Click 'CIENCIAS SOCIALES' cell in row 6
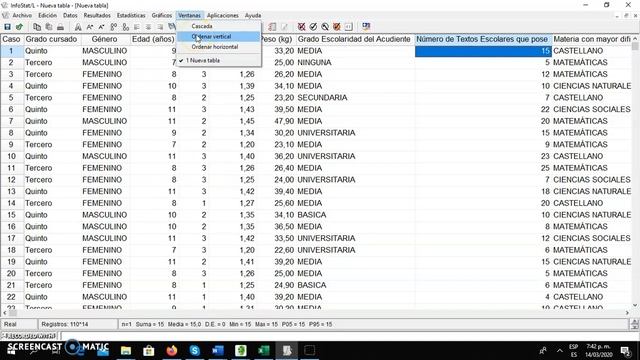 [591, 109]
